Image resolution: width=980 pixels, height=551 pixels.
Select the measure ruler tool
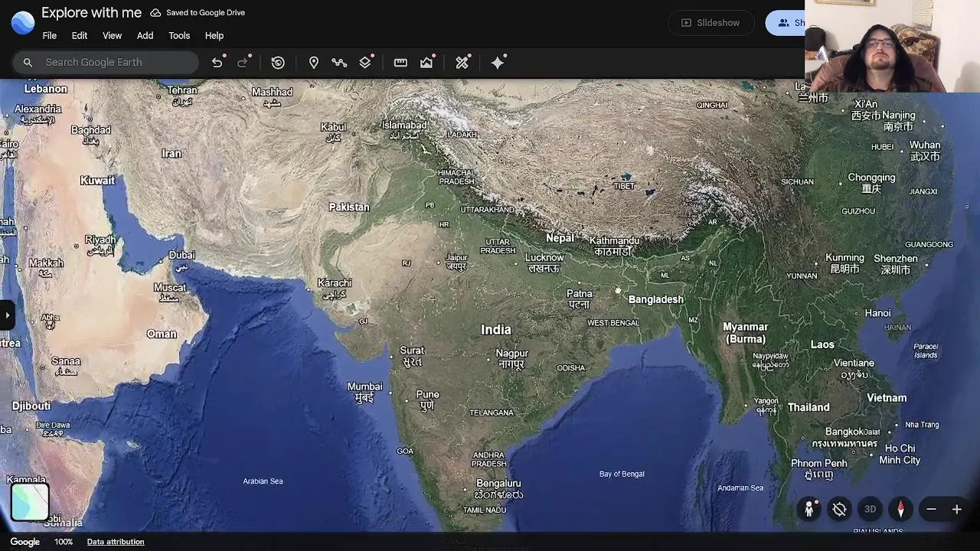400,63
